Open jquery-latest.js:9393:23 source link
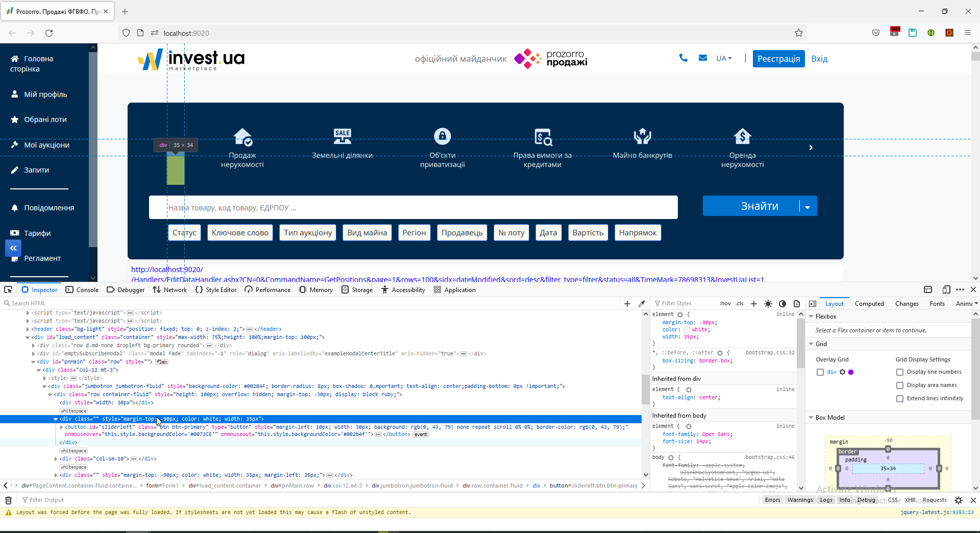 [937, 512]
